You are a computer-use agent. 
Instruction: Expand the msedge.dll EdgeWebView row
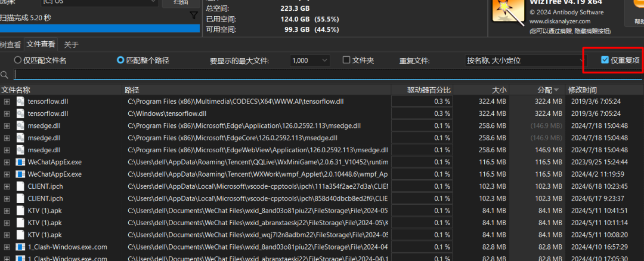tap(7, 150)
